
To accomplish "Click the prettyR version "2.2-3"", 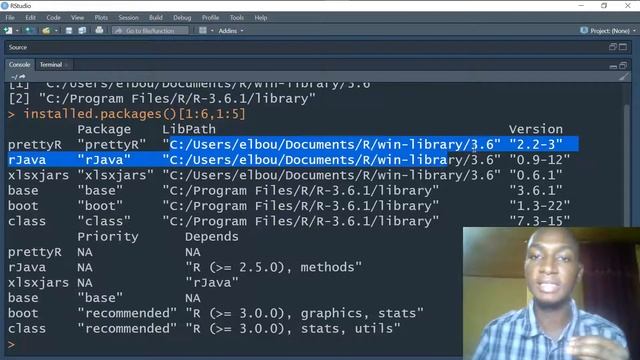I will tap(536, 144).
